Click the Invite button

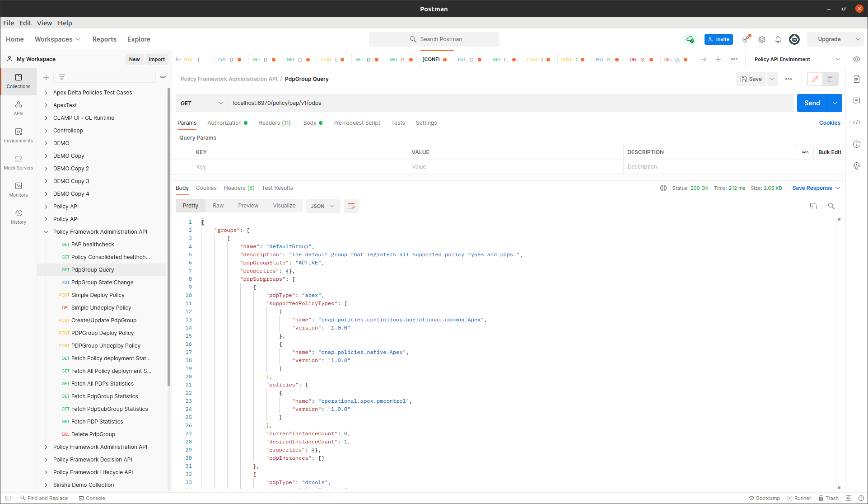pos(719,39)
